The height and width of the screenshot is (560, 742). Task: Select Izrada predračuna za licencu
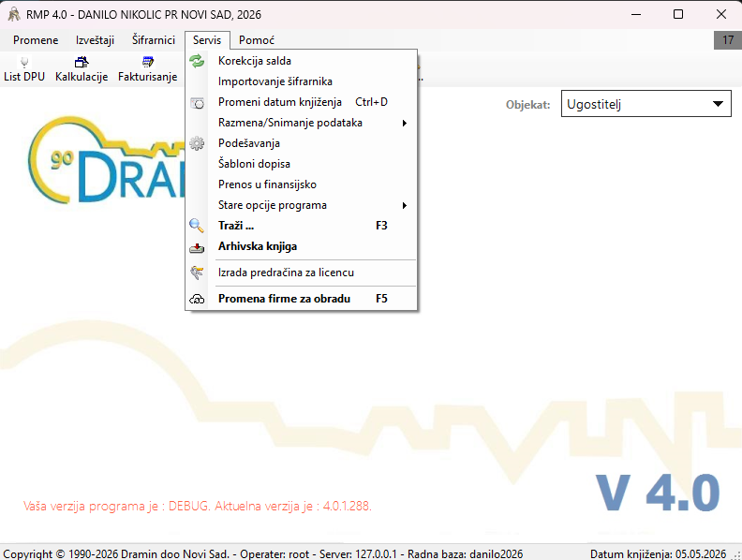point(301,273)
